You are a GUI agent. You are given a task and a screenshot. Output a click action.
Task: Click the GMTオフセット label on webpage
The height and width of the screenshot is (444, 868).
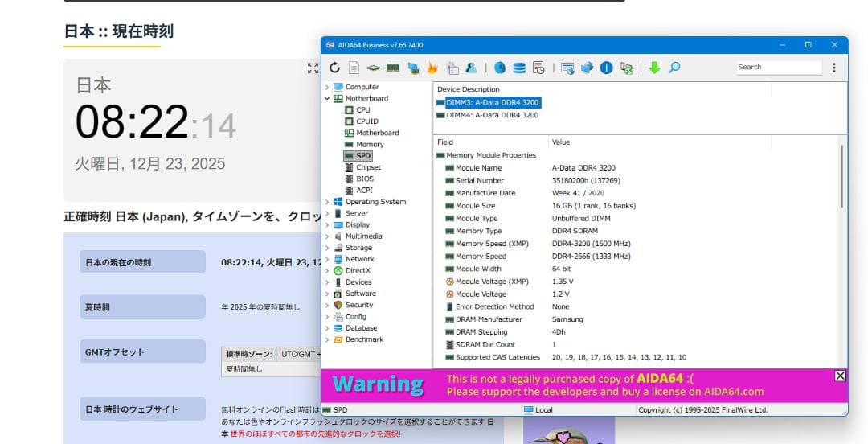pyautogui.click(x=142, y=352)
